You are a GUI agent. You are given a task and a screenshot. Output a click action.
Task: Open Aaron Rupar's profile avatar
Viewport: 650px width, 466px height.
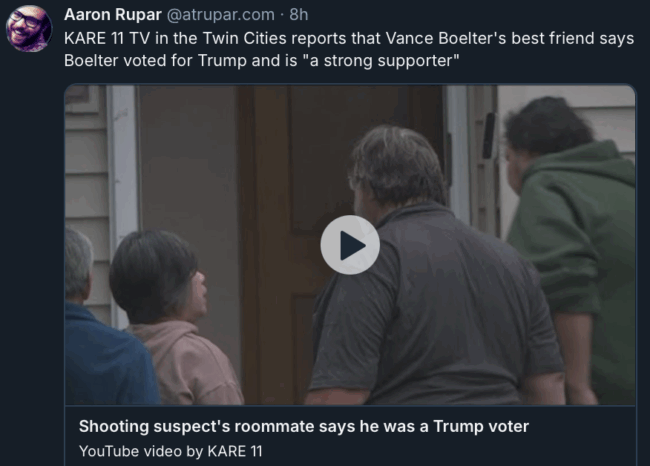point(29,28)
